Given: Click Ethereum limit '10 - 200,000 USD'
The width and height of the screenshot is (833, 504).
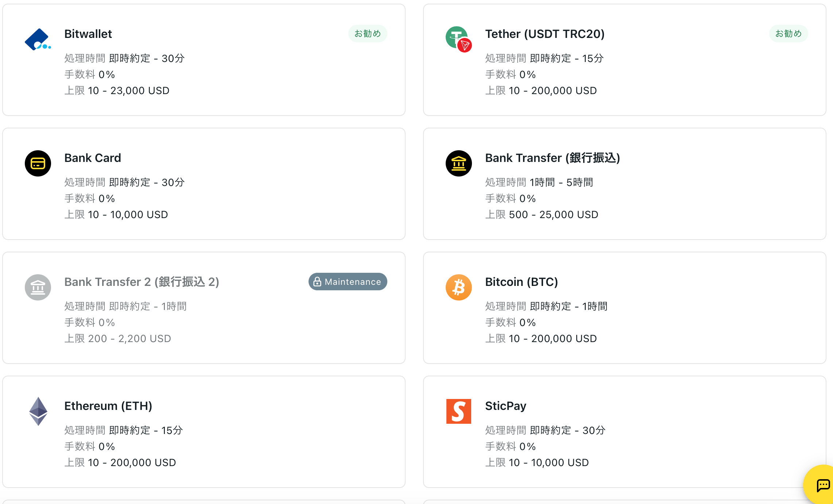Looking at the screenshot, I should 132,462.
